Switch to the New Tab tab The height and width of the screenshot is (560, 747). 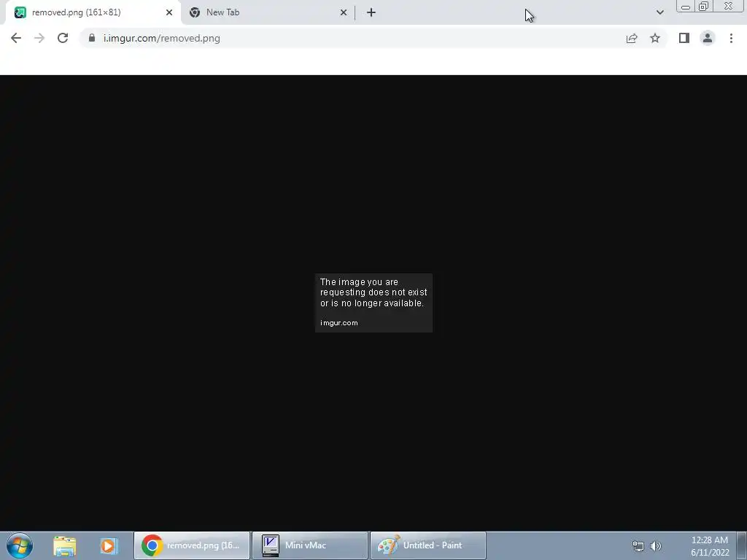pyautogui.click(x=267, y=12)
